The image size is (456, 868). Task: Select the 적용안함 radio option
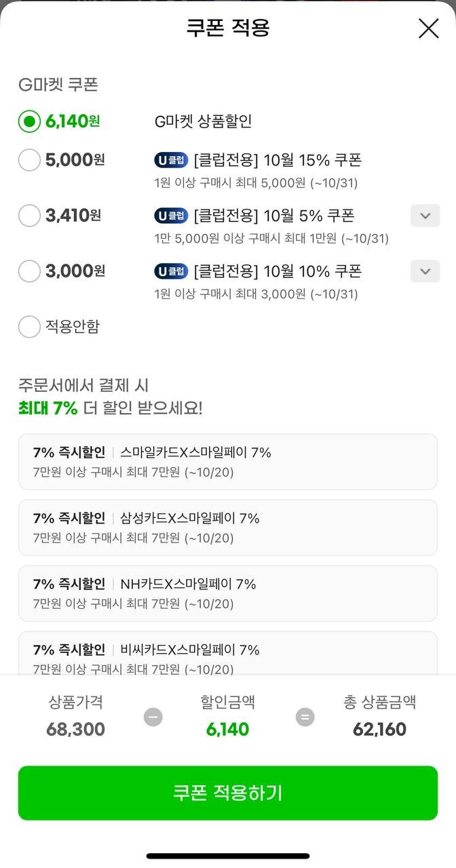[x=29, y=327]
